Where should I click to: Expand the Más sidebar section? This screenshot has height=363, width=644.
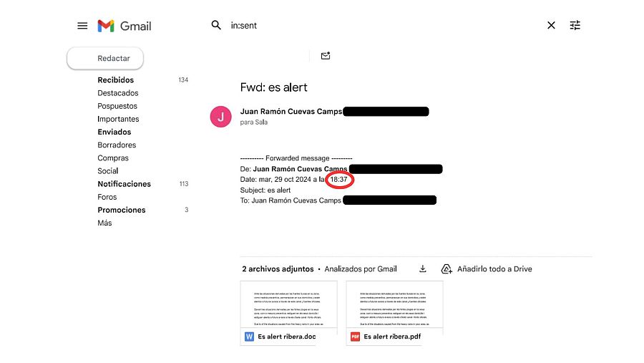tap(104, 223)
